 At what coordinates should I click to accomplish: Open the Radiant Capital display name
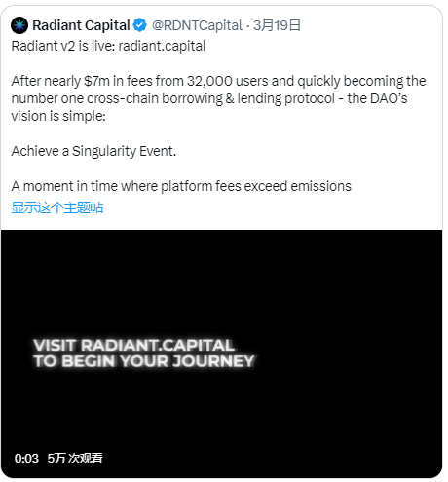tap(81, 25)
